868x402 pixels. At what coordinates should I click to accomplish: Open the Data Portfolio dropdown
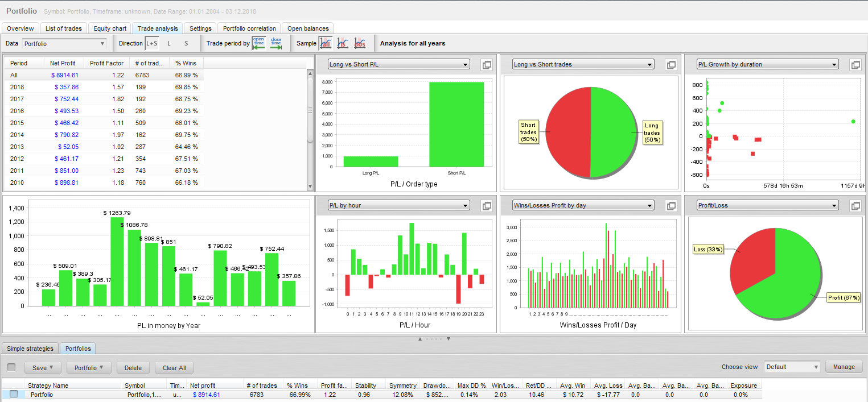[x=64, y=43]
